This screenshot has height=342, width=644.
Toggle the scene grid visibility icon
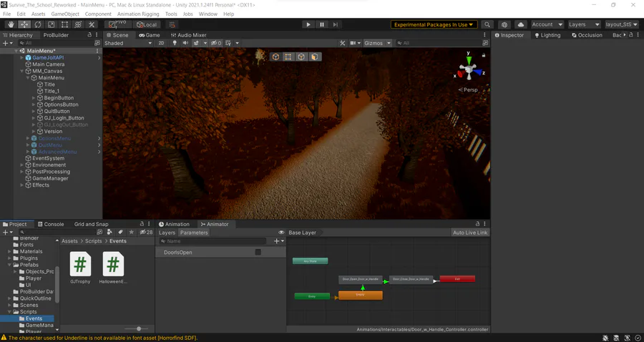click(x=228, y=43)
